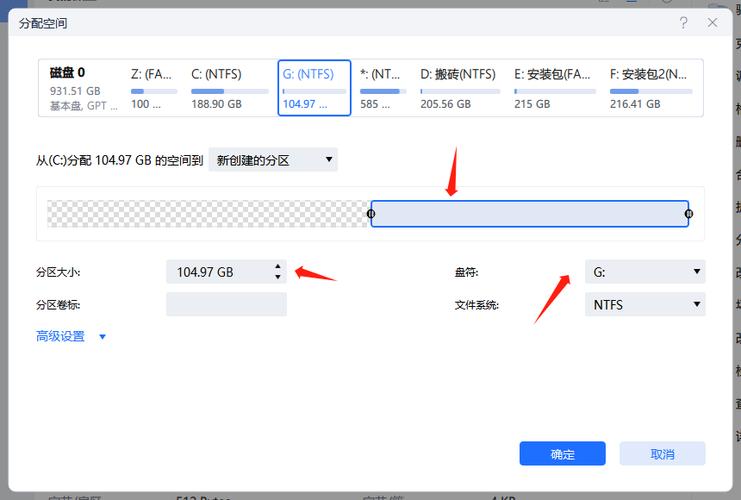Click the 高级设置 link
The height and width of the screenshot is (500, 741).
click(x=60, y=336)
